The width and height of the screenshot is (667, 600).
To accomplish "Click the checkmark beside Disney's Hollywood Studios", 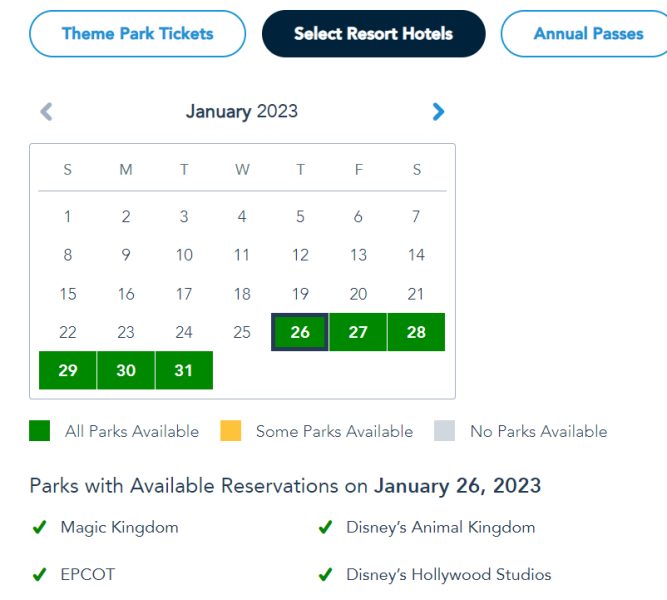I will pyautogui.click(x=325, y=575).
